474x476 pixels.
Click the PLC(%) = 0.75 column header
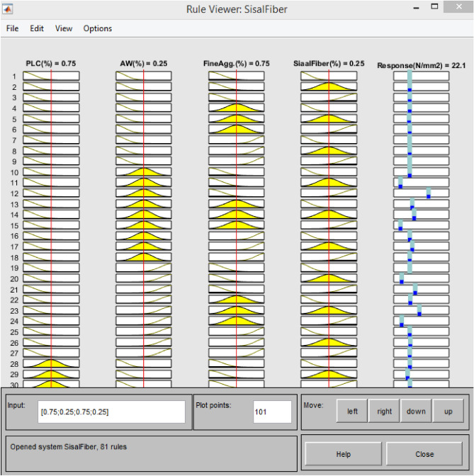coord(51,64)
